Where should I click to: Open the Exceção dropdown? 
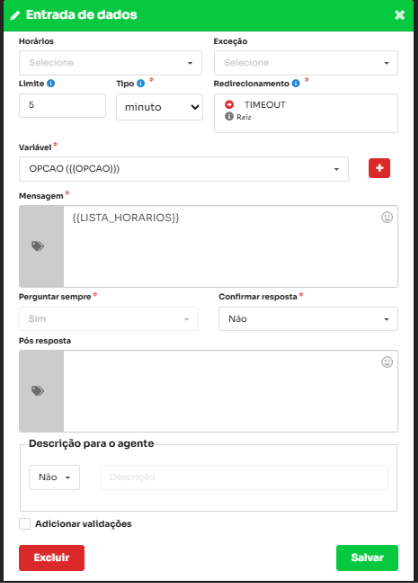[306, 63]
